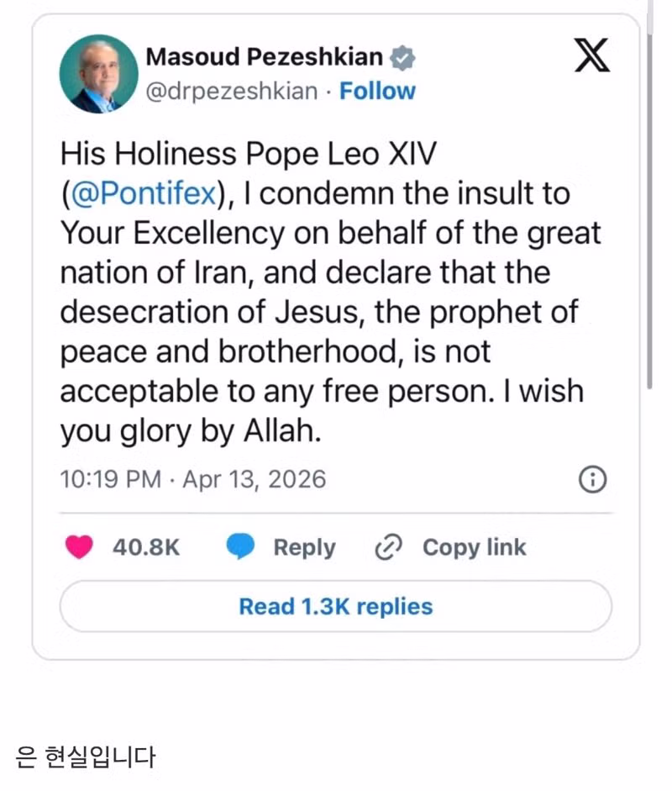The width and height of the screenshot is (672, 791).
Task: Click the closing words "you glory by Allah."
Action: [192, 431]
